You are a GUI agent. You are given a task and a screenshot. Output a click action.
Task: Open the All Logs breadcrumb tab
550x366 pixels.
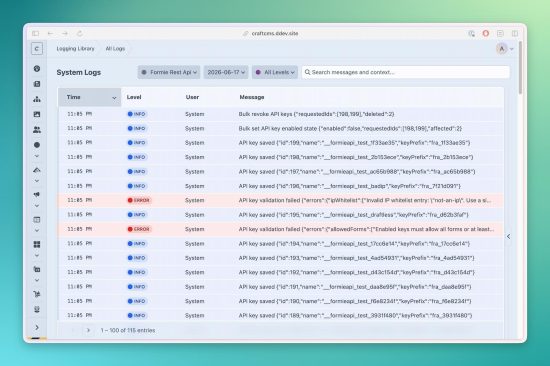pos(115,48)
